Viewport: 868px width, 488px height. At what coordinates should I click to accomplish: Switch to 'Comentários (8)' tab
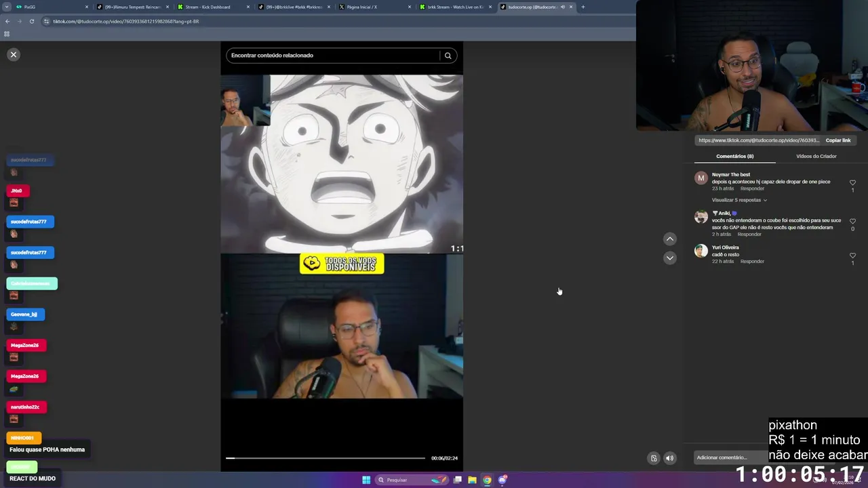point(734,156)
